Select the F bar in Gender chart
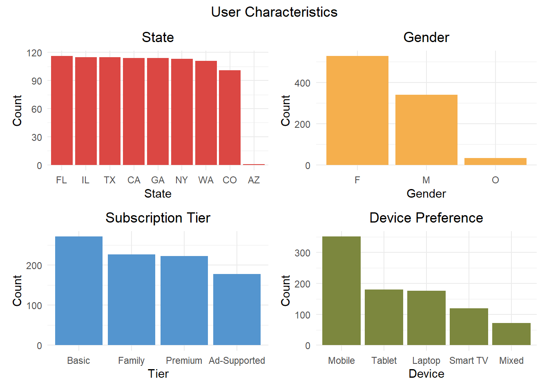 pos(357,110)
